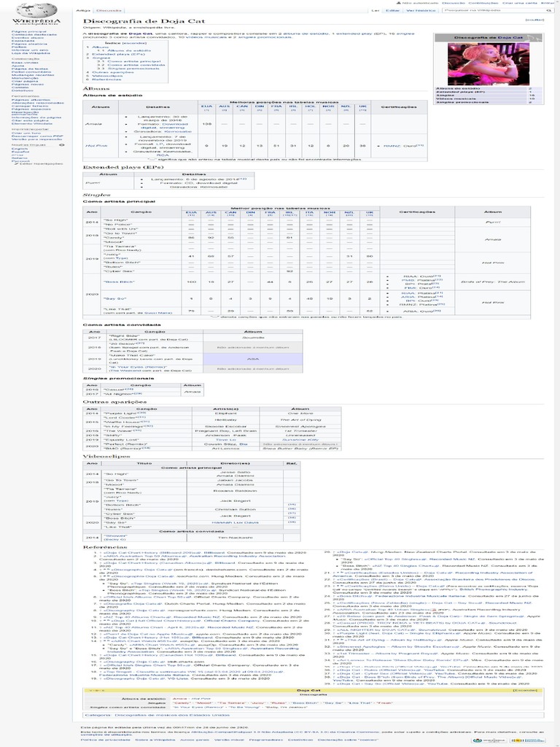This screenshot has height=747, width=560.
Task: Click the EUA column header in Álbuns table
Action: pyautogui.click(x=206, y=107)
